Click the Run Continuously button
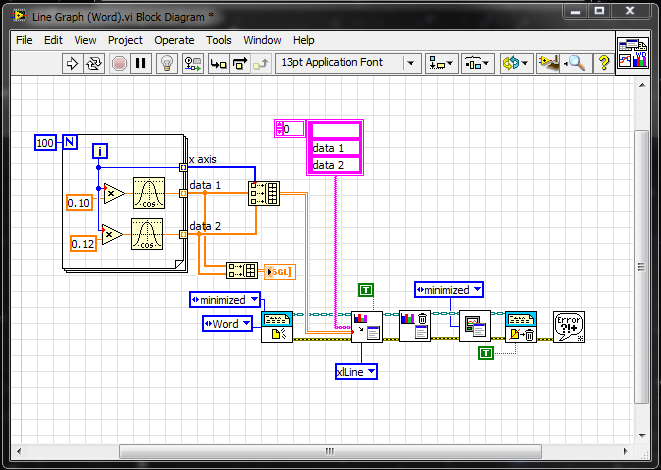This screenshot has width=661, height=470. (94, 63)
